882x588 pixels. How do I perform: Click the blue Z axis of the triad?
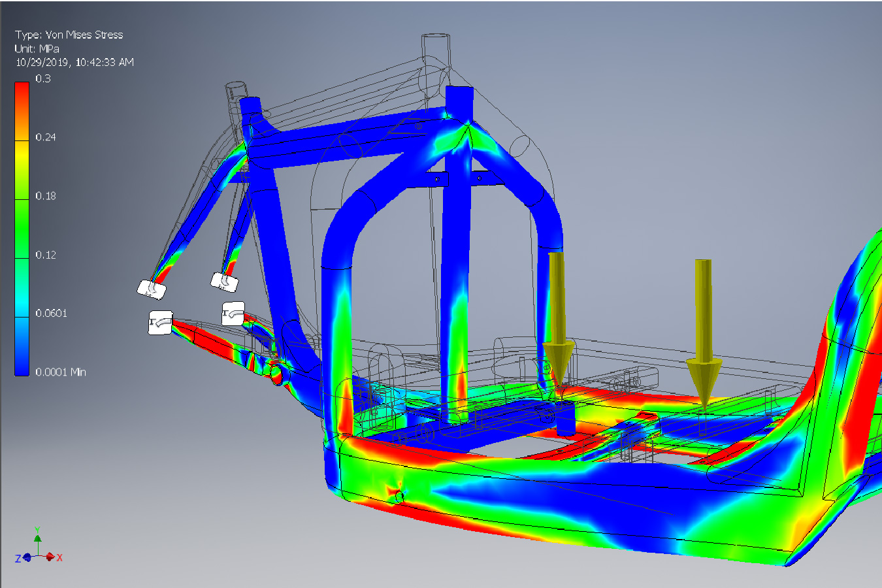tap(24, 558)
